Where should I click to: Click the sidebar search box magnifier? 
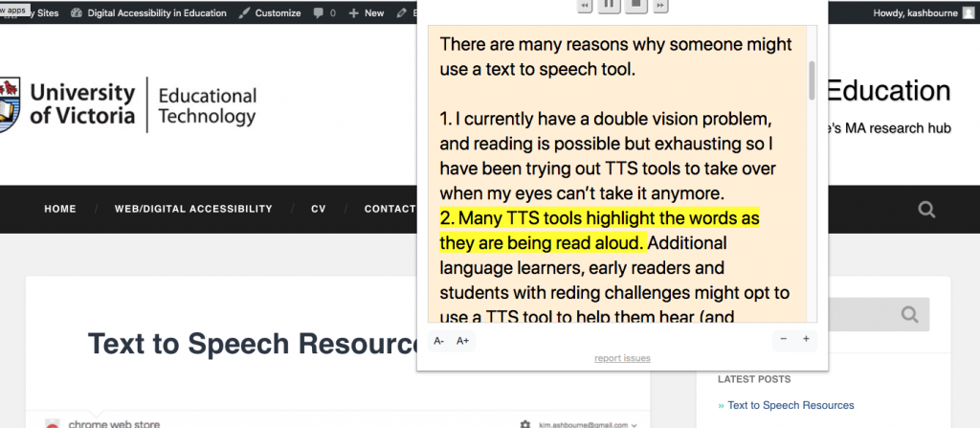click(911, 314)
